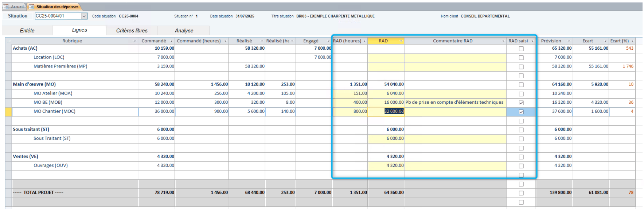644x214 pixels.
Task: Toggle RAD saisi checkbox on MO Chantier row
Action: coord(521,112)
